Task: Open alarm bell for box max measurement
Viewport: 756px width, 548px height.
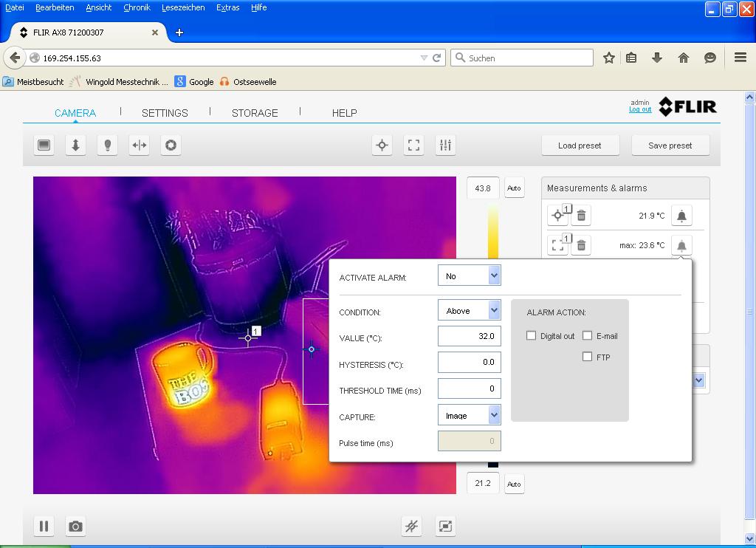Action: point(681,245)
